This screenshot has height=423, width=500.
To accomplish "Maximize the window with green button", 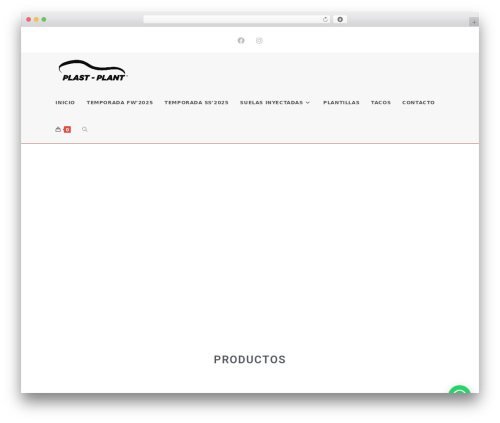I will 44,19.
